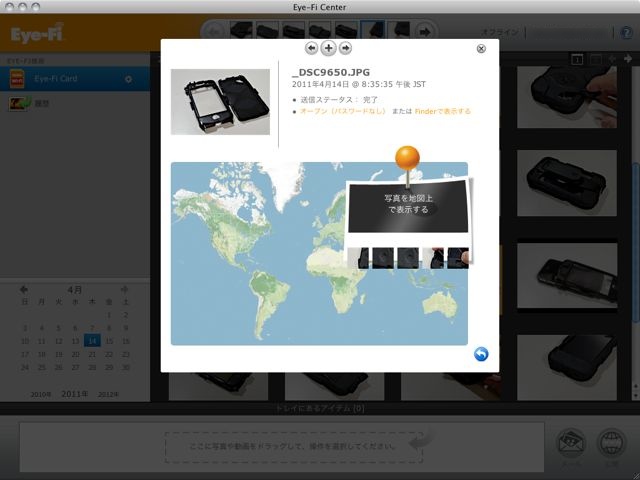Open fourth thumbnail in right column

(x=567, y=367)
